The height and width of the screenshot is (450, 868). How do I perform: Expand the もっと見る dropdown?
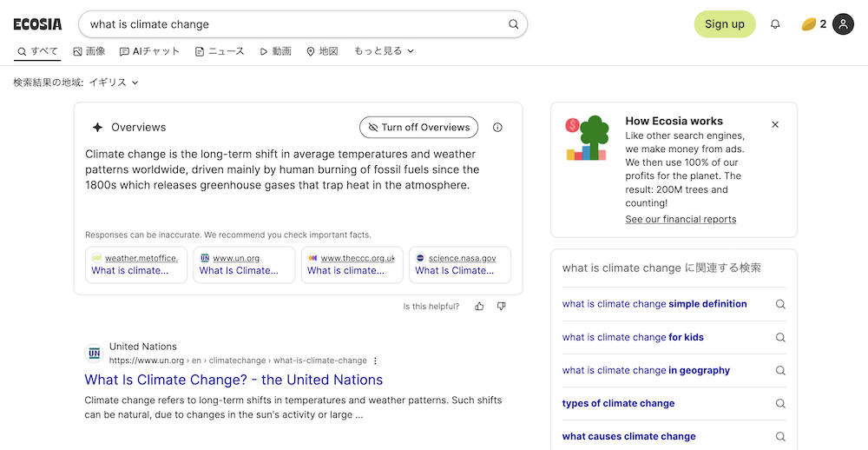point(384,51)
